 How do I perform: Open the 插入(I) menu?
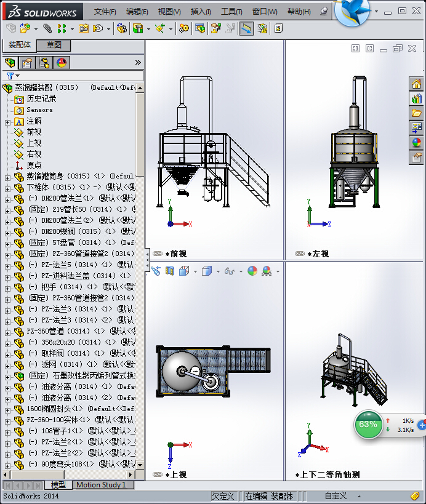click(x=201, y=12)
